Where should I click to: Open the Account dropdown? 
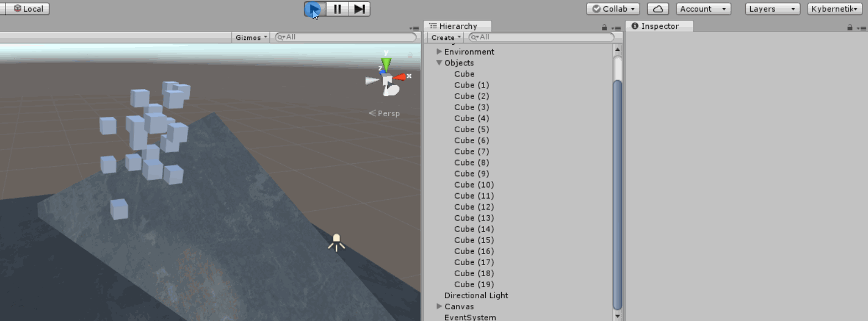click(x=703, y=9)
